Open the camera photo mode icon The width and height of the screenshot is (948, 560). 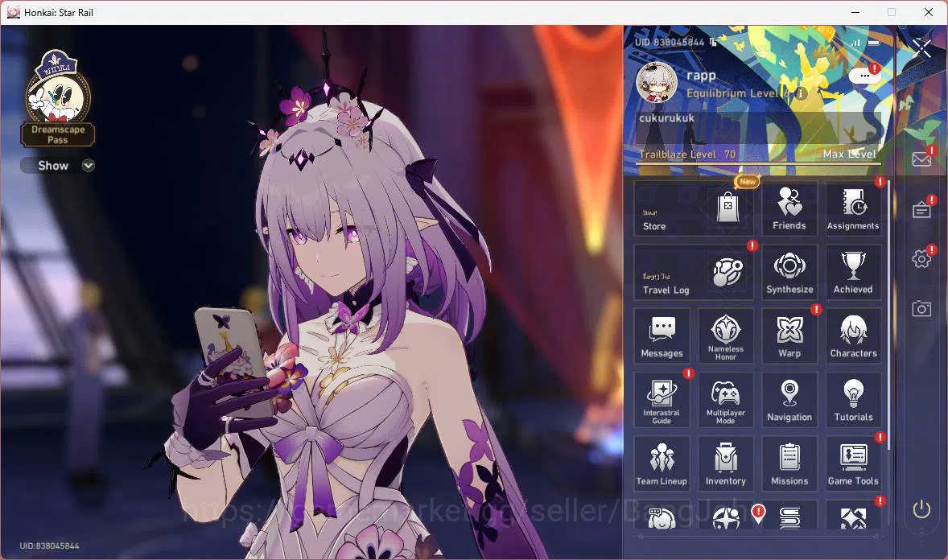pyautogui.click(x=921, y=308)
